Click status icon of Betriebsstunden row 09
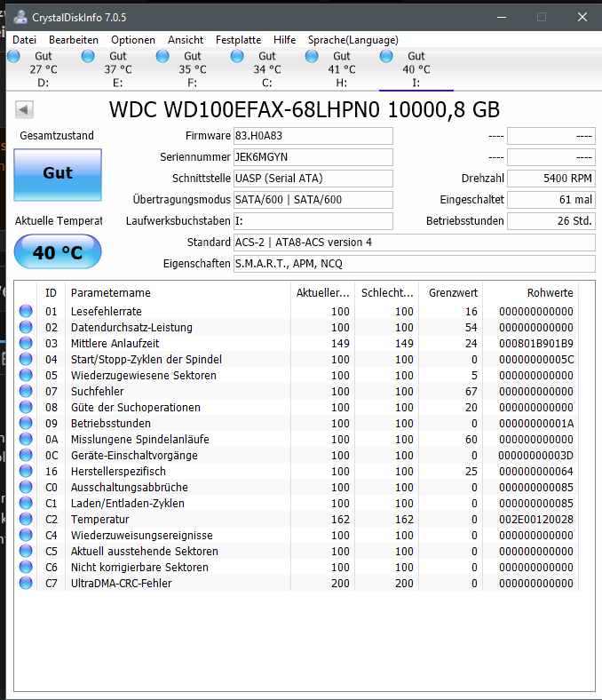 click(26, 423)
